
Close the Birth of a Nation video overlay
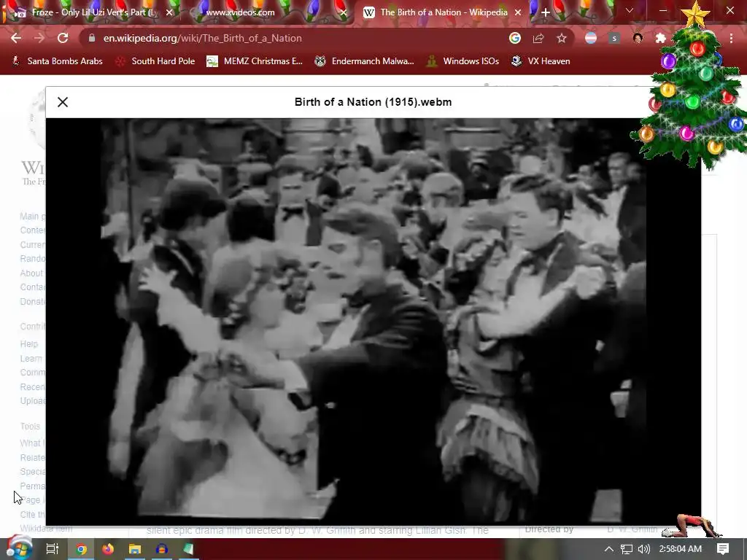click(x=63, y=102)
